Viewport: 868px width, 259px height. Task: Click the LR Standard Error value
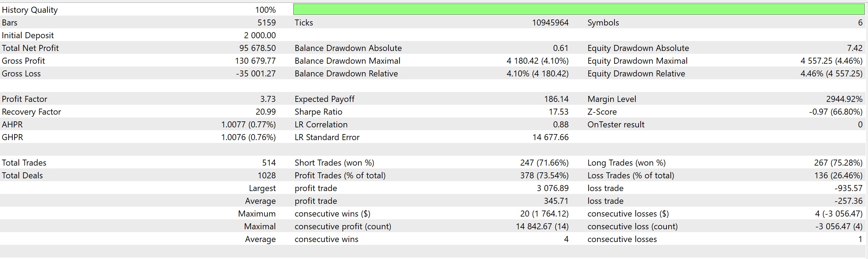click(x=550, y=137)
